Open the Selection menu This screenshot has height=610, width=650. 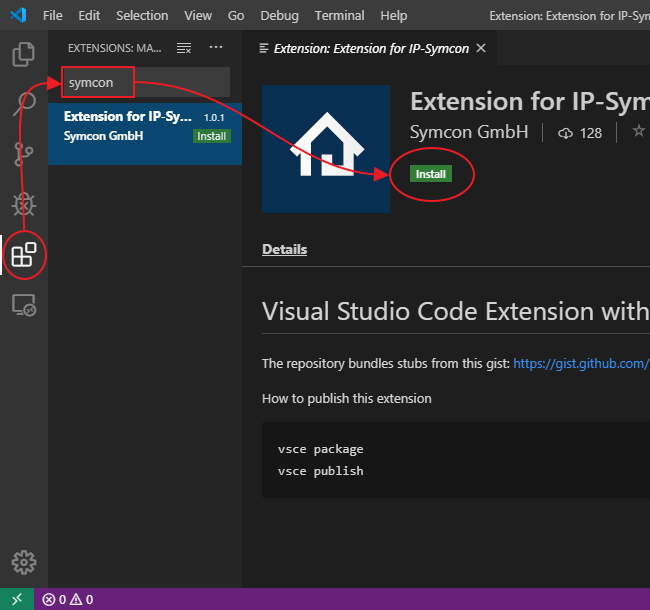142,16
